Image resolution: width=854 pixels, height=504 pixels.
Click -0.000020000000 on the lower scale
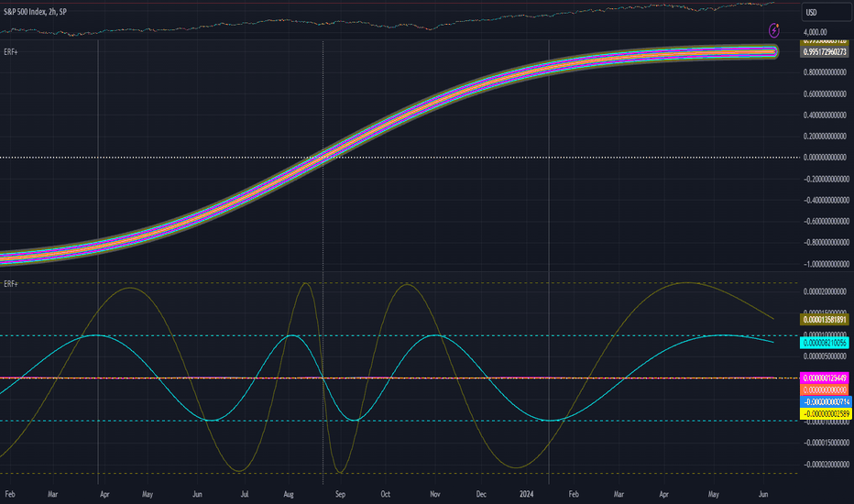[826, 465]
